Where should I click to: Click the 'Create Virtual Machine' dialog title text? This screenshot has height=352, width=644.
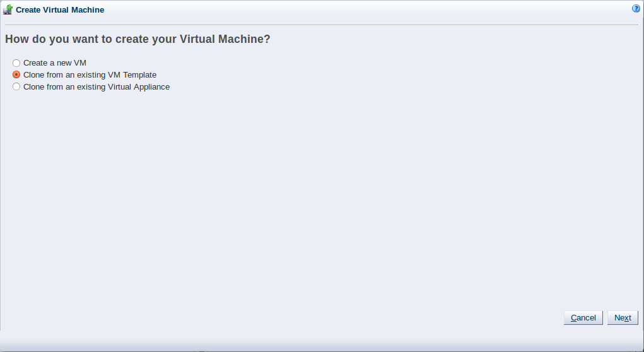(x=60, y=10)
